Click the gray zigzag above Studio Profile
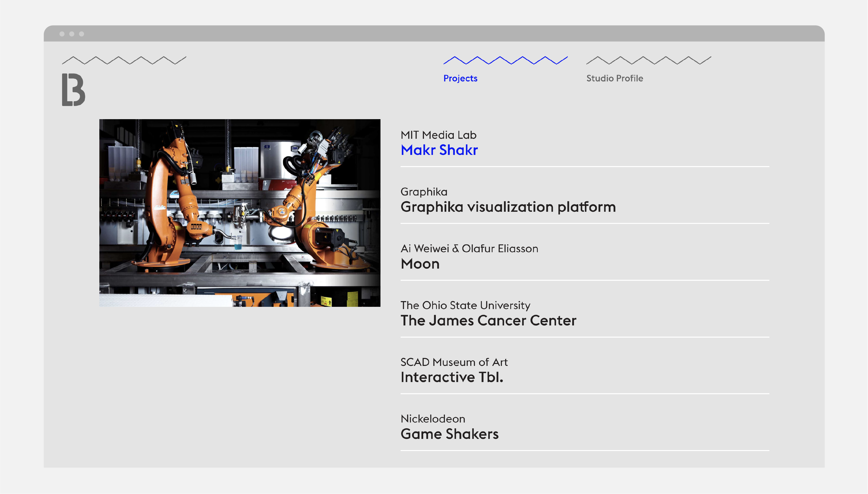The width and height of the screenshot is (868, 494). (x=648, y=60)
